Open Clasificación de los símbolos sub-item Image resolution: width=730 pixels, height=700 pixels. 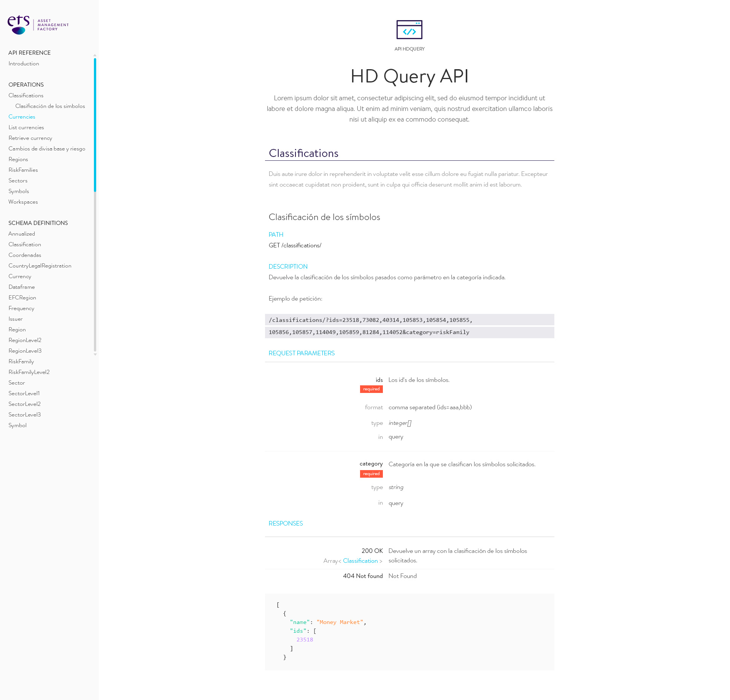(50, 106)
